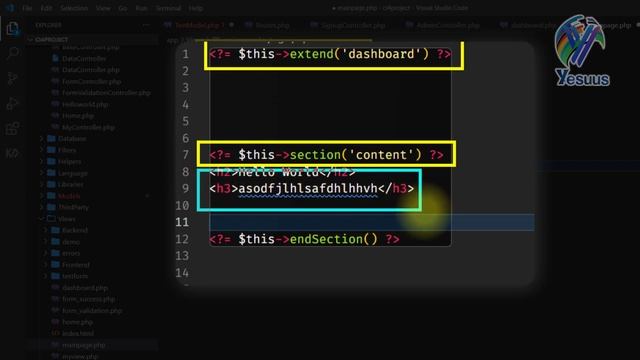This screenshot has width=640, height=360.
Task: Open form_validation.php in the explorer
Action: coord(92,311)
